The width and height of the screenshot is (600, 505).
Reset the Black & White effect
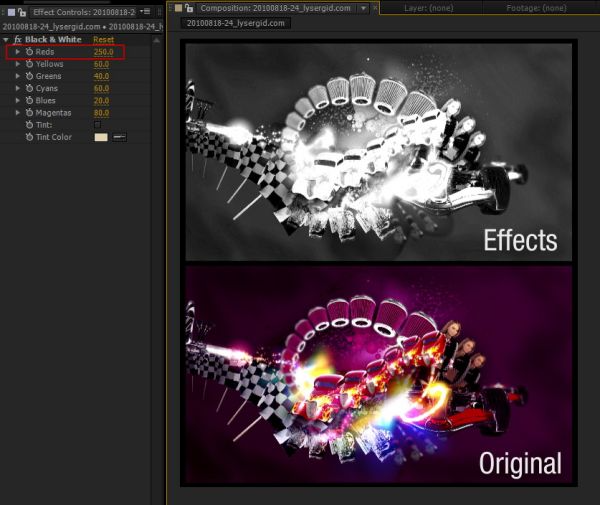coord(103,39)
